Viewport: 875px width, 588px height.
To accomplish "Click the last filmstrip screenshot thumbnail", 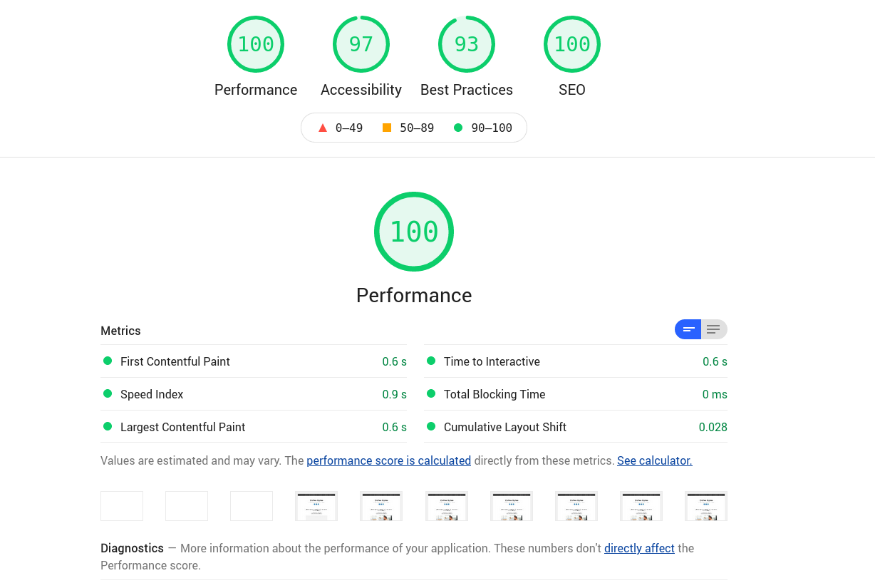I will (705, 506).
